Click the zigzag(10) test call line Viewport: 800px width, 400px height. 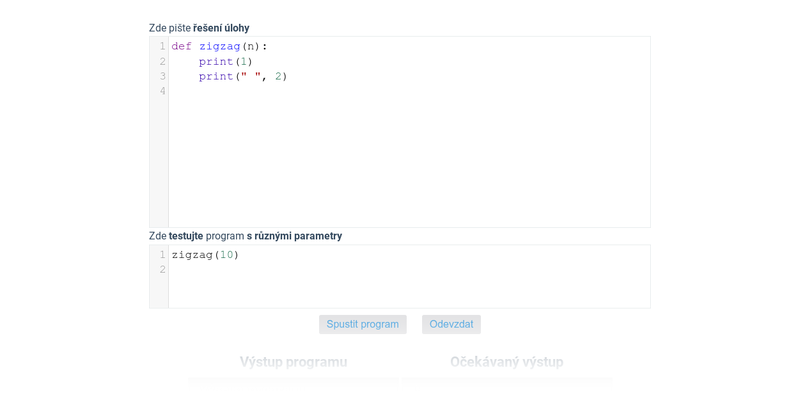(x=205, y=255)
